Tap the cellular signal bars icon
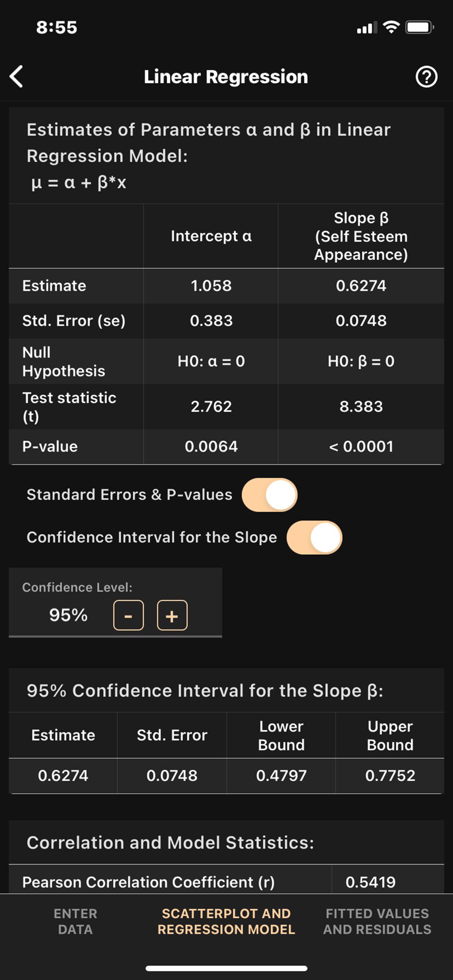Screen dimensions: 453x980 [x=367, y=28]
